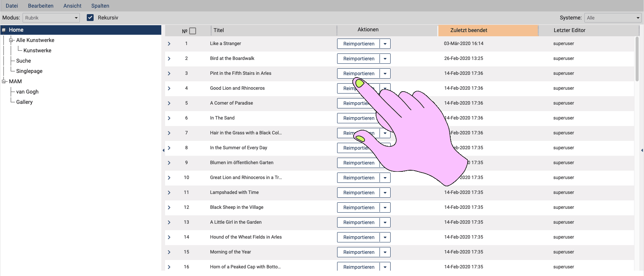
Task: Click Reimportieren for Black Sheep in the Village
Action: 358,207
